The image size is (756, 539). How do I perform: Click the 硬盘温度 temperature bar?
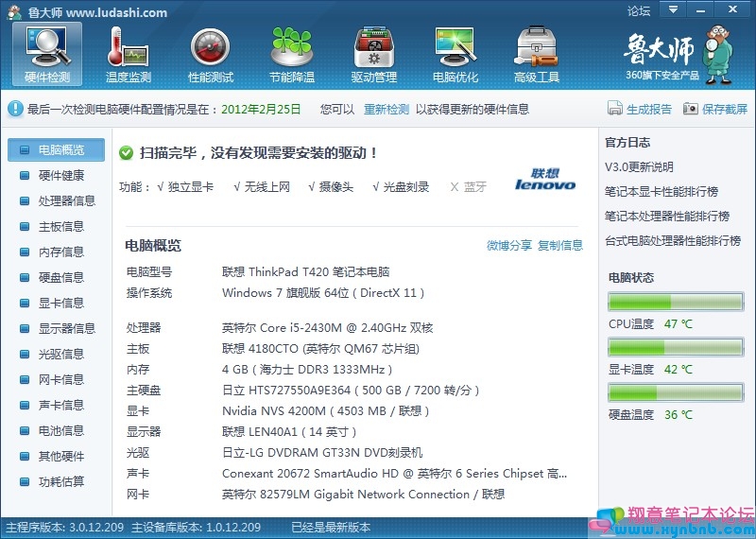coord(676,392)
